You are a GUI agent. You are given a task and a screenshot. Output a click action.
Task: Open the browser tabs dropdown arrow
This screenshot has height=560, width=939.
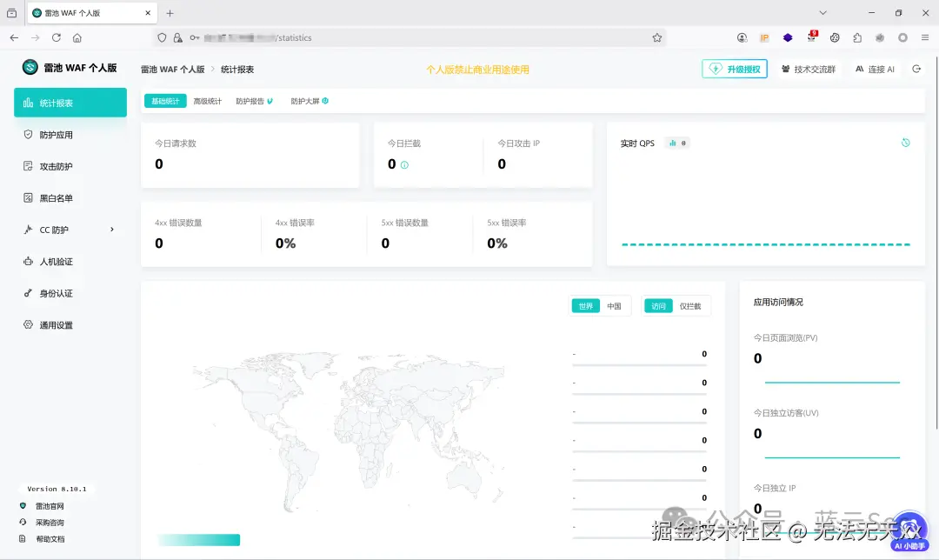(822, 13)
